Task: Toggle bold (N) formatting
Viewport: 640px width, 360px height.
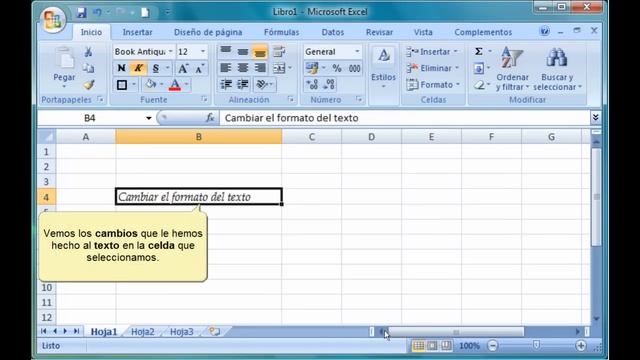Action: click(121, 68)
